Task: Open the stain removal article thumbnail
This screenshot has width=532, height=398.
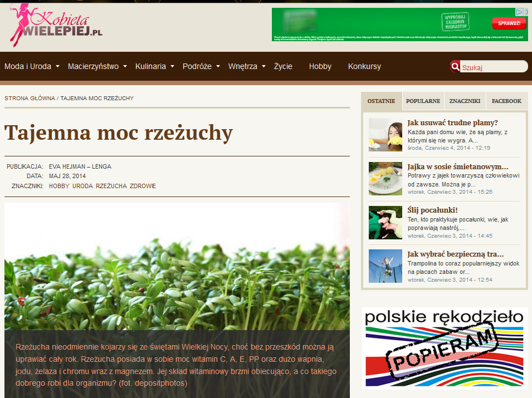Action: [385, 135]
